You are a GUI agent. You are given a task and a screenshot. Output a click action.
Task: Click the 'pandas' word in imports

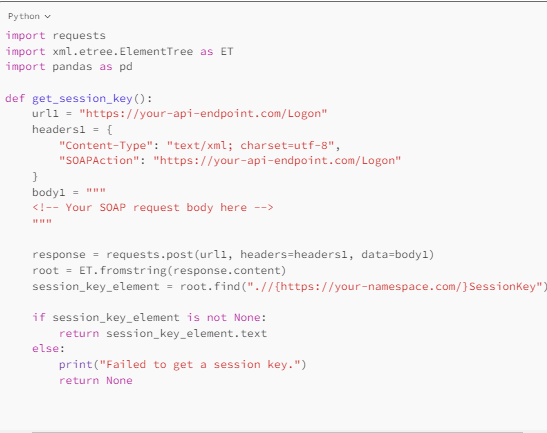(72, 67)
